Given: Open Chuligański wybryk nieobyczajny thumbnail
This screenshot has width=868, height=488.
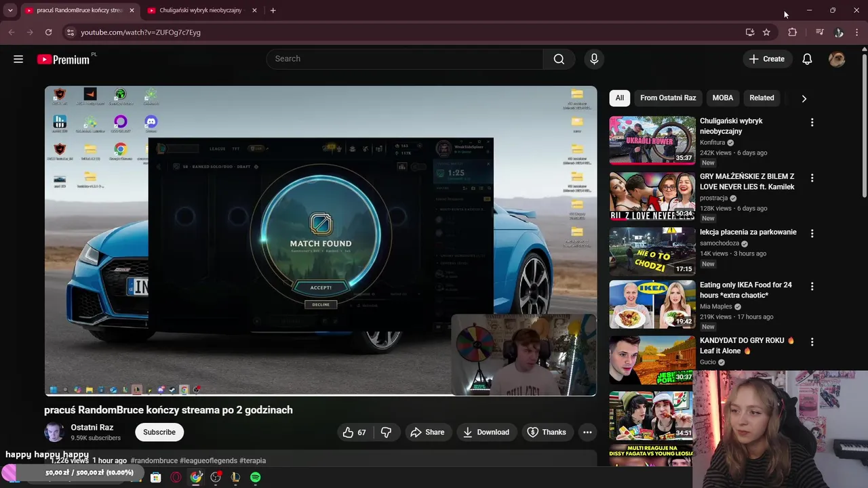Looking at the screenshot, I should tap(652, 140).
